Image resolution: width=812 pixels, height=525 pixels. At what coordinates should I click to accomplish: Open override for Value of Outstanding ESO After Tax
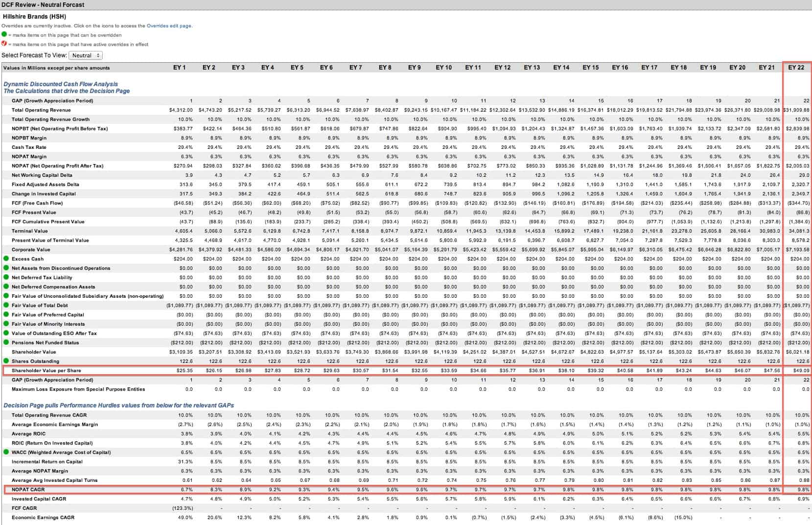click(6, 333)
